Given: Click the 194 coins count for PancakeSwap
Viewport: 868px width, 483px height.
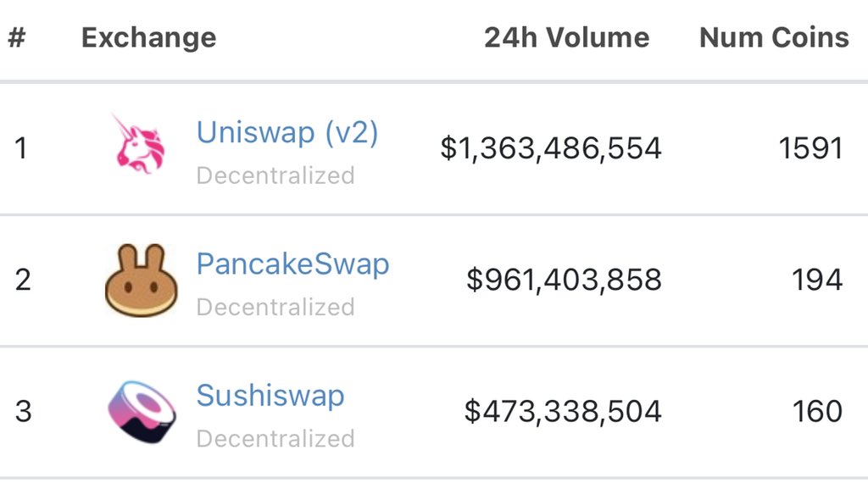Looking at the screenshot, I should (817, 280).
